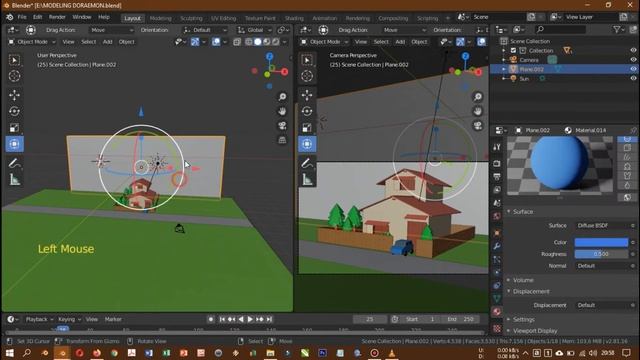Toggle overlays in left viewport header
Viewport: 640px width, 360px height.
(x=216, y=42)
